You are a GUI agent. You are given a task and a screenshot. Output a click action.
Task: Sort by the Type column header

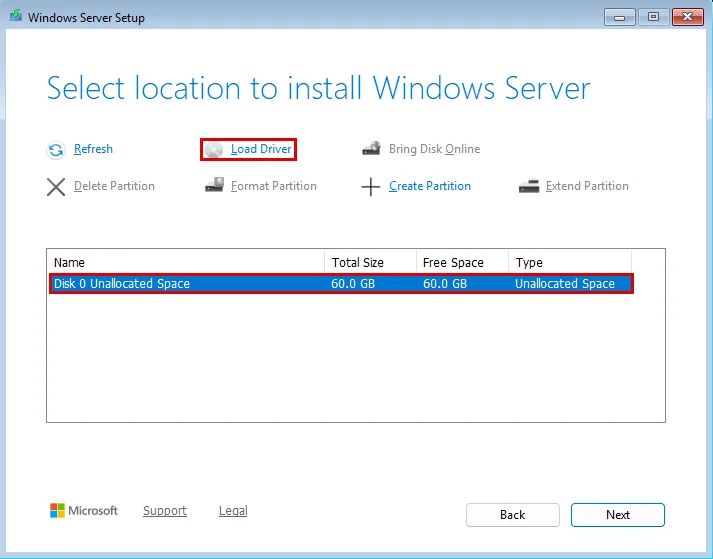tap(570, 262)
